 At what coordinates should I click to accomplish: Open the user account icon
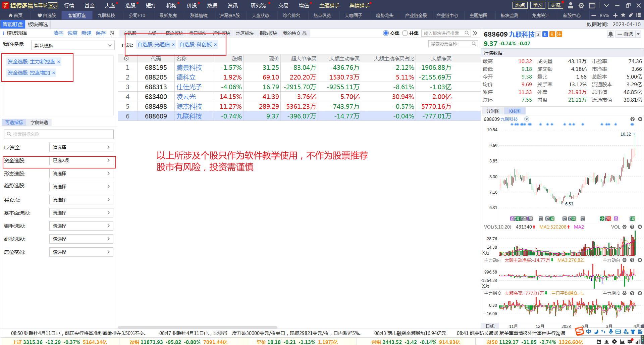click(x=571, y=5)
